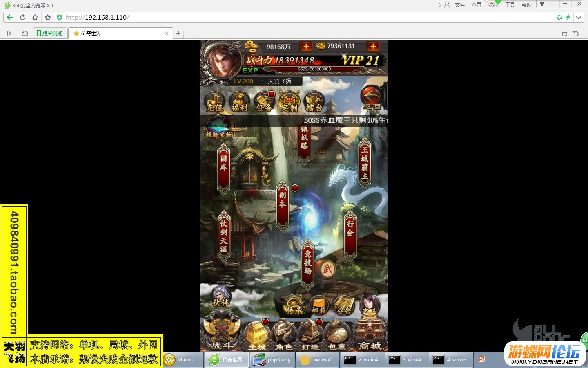Switch to 4-server console in taskbar
Viewport: 588px width, 368px height.
tap(452, 360)
